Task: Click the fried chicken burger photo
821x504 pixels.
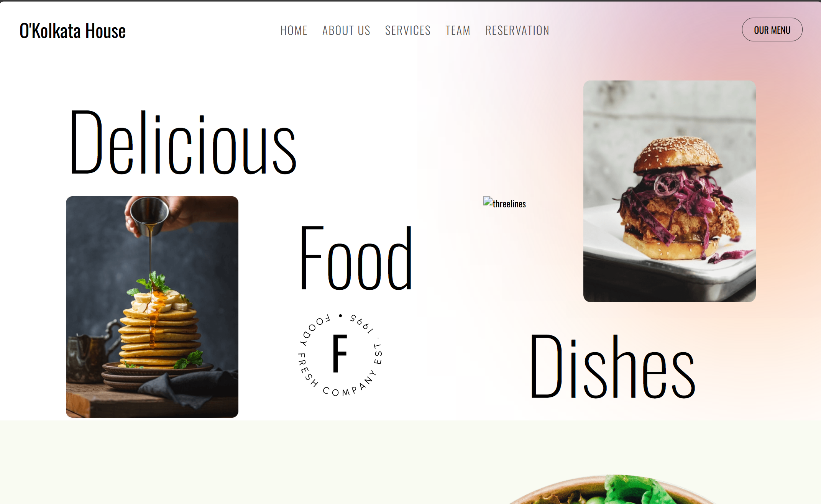Action: click(x=670, y=191)
